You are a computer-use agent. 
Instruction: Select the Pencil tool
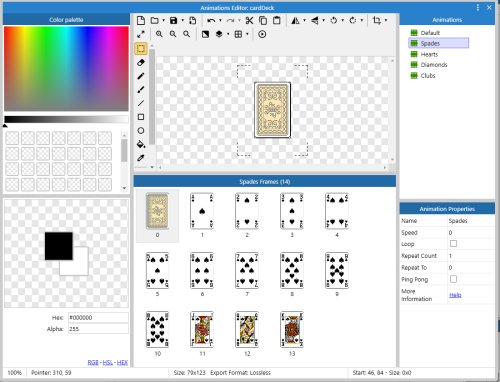(141, 76)
